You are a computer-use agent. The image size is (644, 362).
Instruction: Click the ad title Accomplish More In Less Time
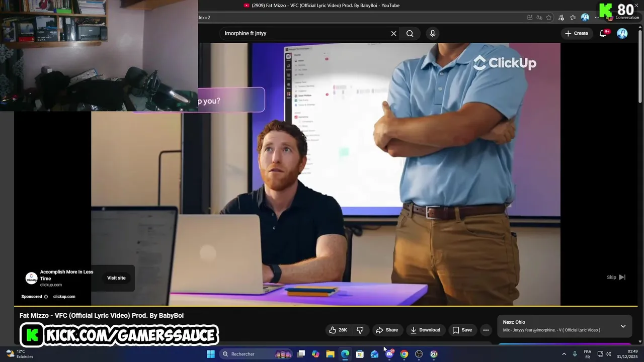(x=67, y=275)
